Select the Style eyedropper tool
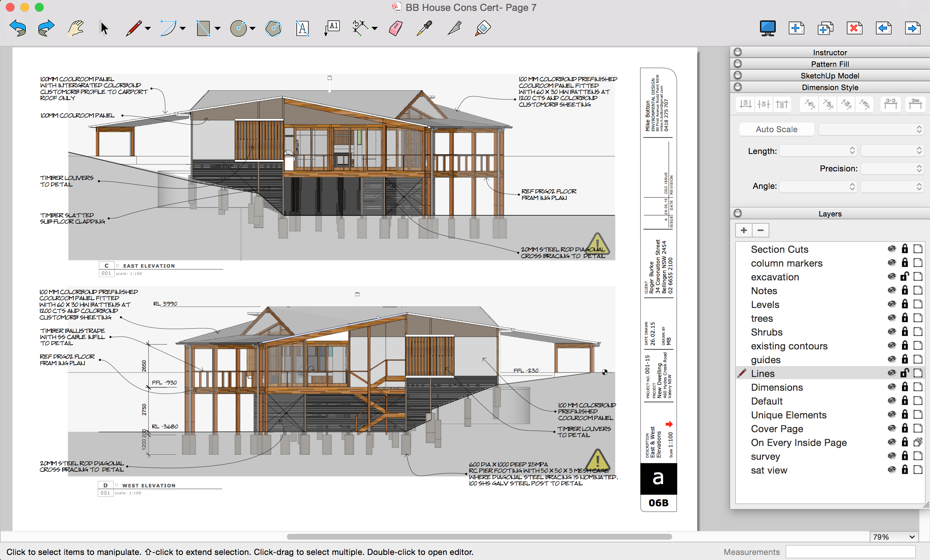930x560 pixels. coord(424,28)
